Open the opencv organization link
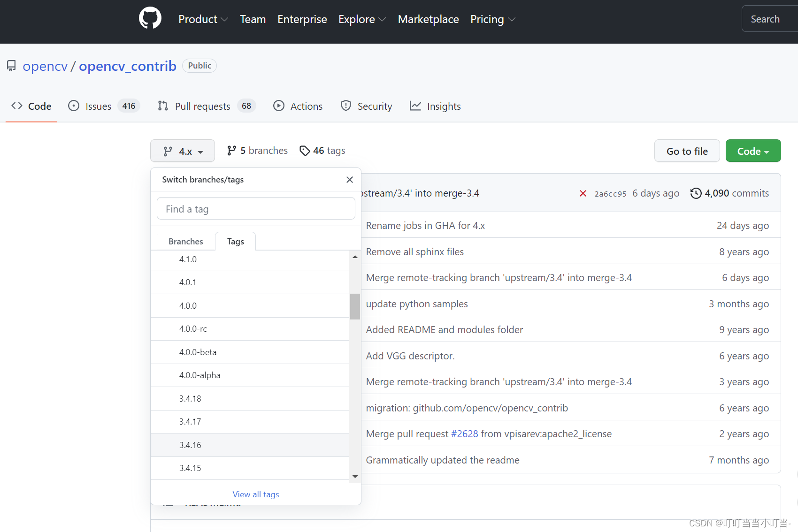 [45, 66]
